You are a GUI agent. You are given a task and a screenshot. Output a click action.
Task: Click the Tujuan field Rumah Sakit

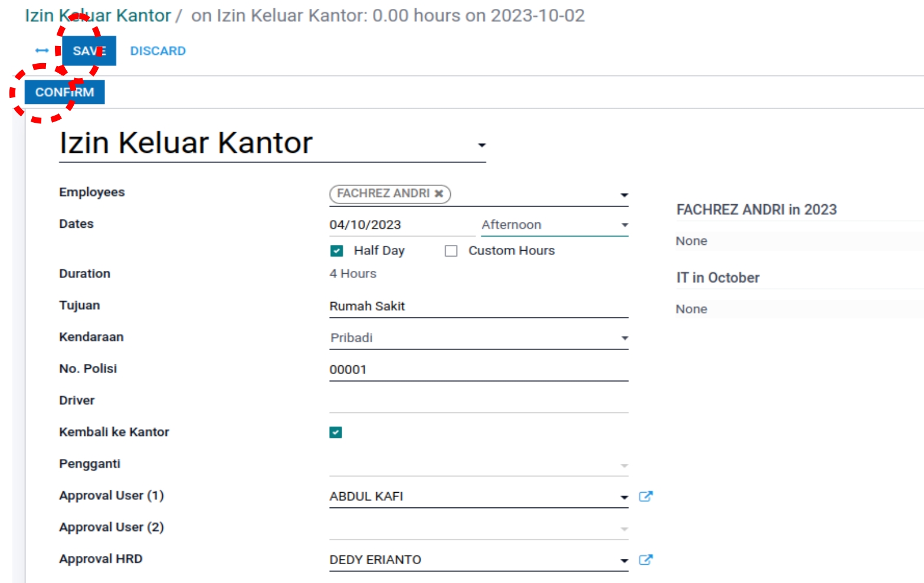click(x=478, y=306)
